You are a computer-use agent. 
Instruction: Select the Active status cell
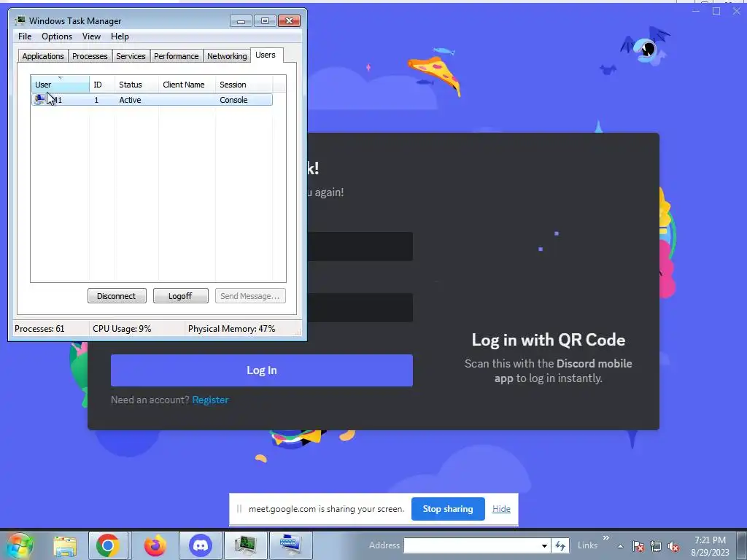click(x=130, y=100)
